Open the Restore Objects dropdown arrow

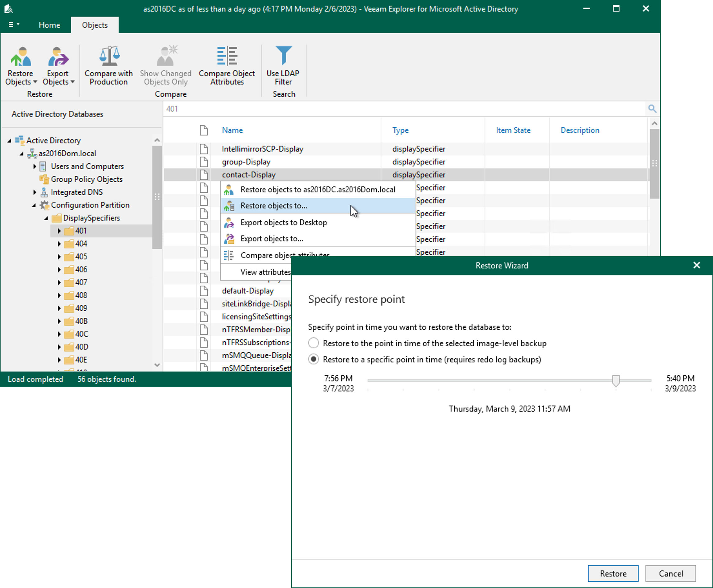(x=35, y=82)
